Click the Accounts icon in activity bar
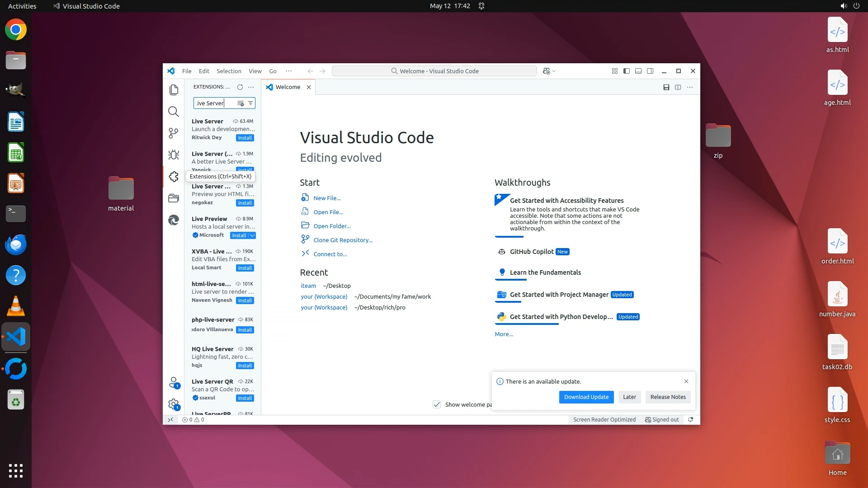Image resolution: width=868 pixels, height=488 pixels. tap(174, 383)
